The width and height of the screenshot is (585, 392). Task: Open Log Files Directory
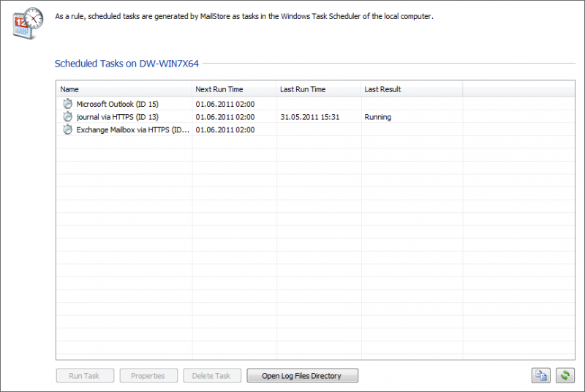pos(302,376)
